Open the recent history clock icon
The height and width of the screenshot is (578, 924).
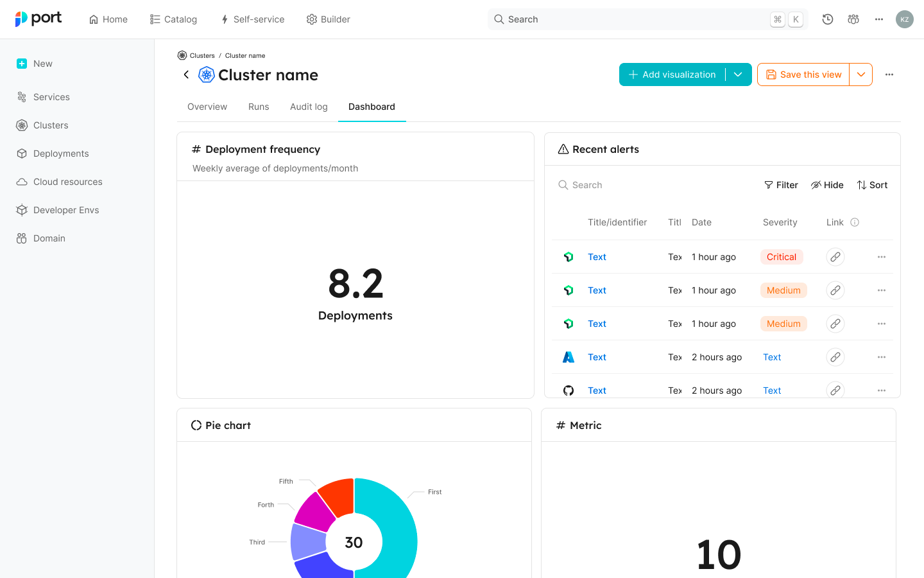(828, 19)
